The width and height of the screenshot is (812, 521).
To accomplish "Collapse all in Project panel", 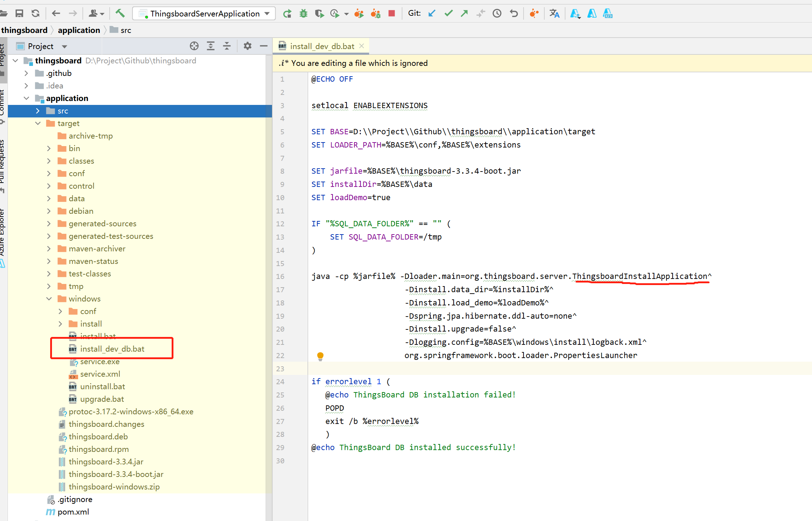I will [x=227, y=46].
